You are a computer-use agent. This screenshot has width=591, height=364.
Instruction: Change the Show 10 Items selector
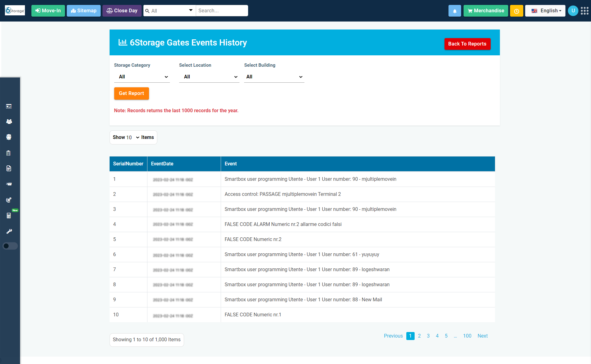(133, 137)
